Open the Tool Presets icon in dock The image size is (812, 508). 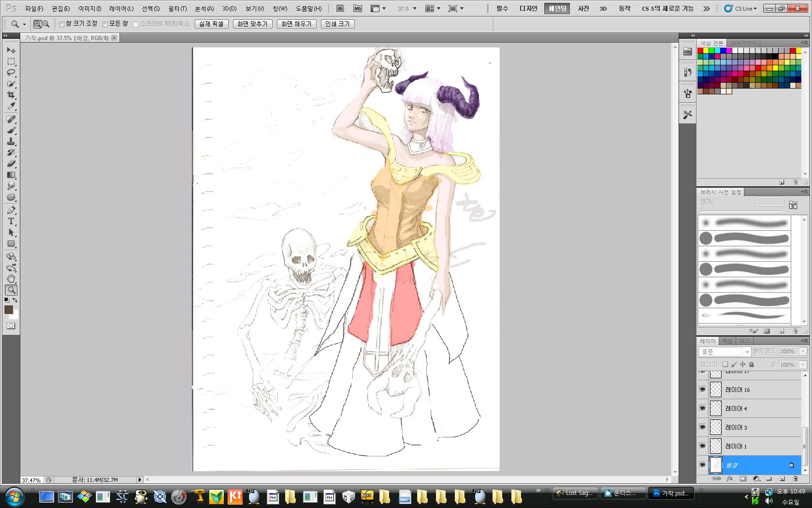click(688, 114)
